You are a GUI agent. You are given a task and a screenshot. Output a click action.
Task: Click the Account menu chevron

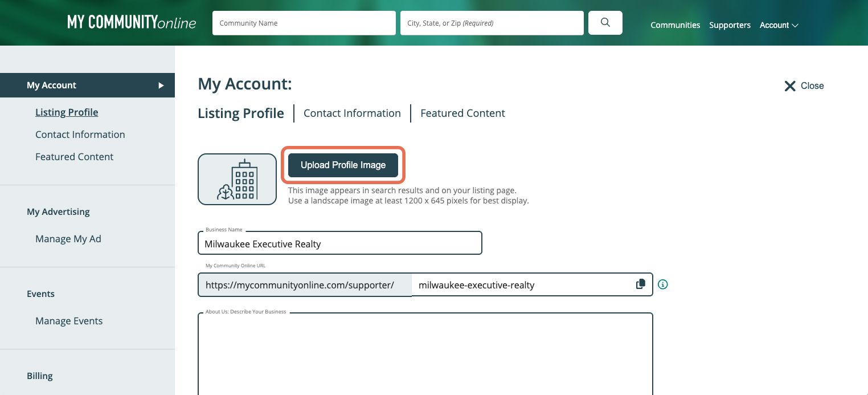coord(795,26)
